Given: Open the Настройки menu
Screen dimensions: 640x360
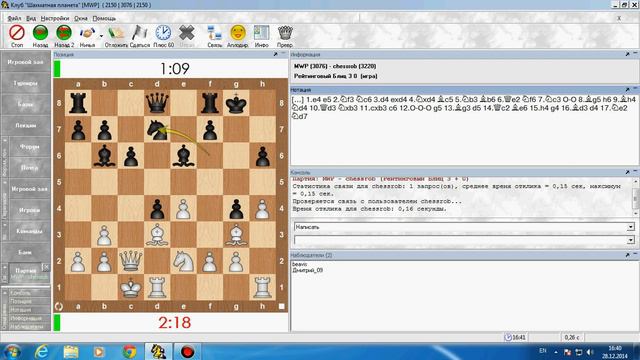Looking at the screenshot, I should click(55, 18).
